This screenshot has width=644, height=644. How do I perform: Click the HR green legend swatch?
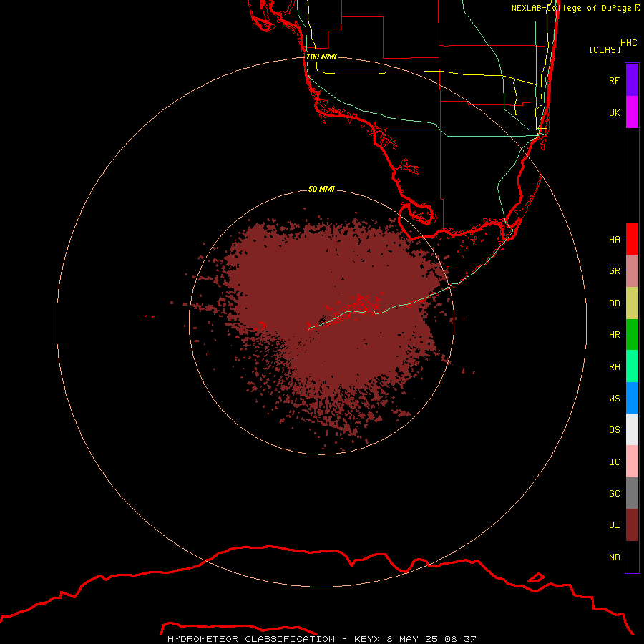tap(632, 335)
